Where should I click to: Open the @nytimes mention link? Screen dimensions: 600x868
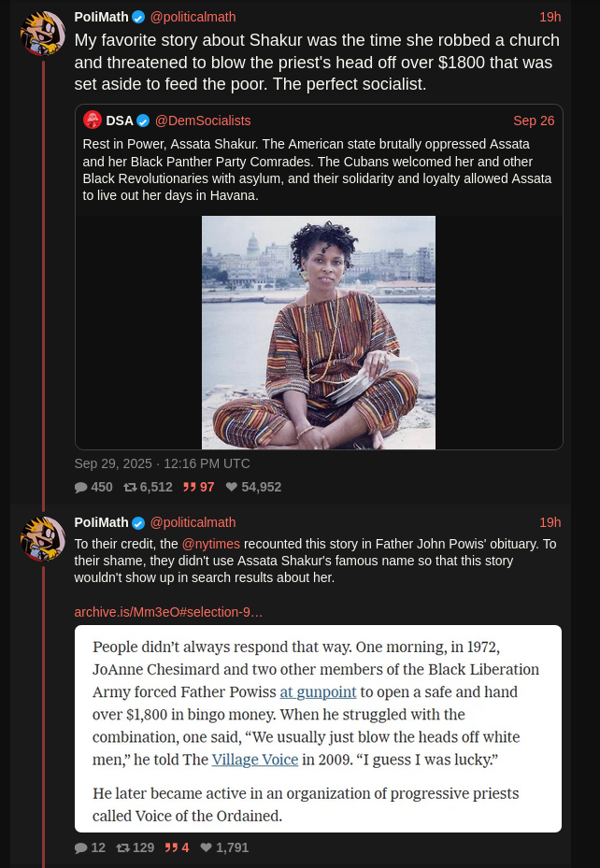[210, 544]
